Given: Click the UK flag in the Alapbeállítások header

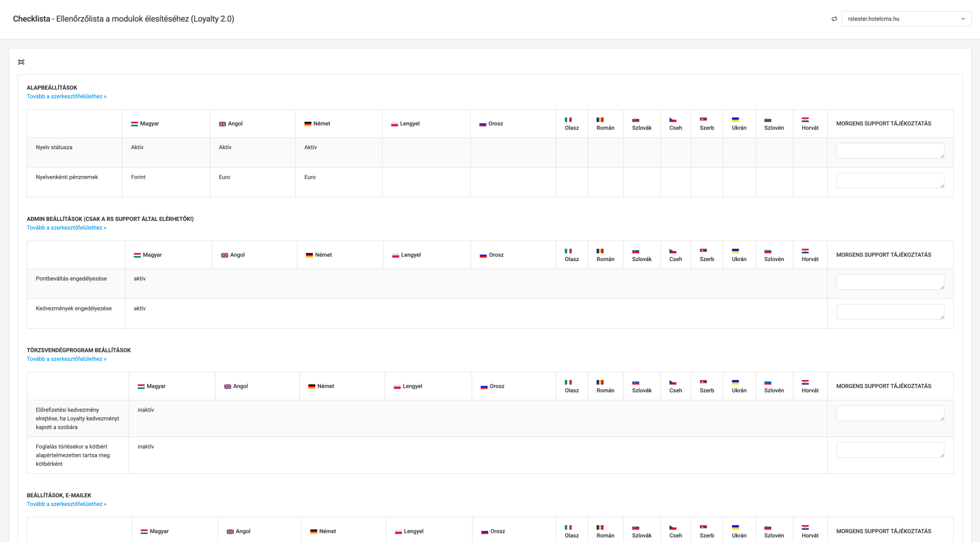Looking at the screenshot, I should pyautogui.click(x=222, y=124).
